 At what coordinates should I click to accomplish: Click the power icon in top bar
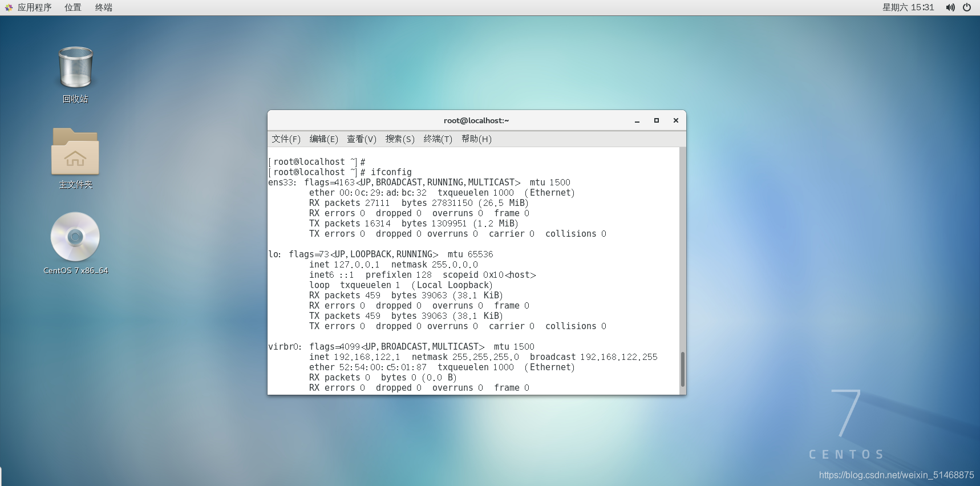967,7
